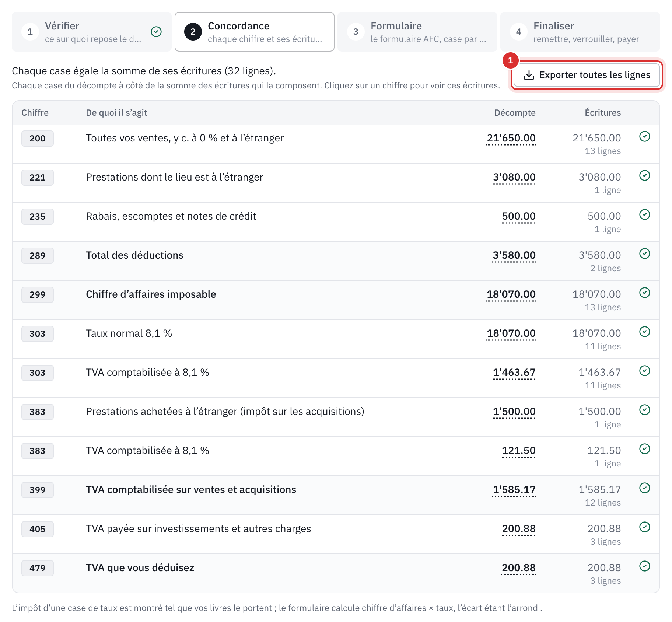Viewport: 672px width, 622px height.
Task: Export all lines with Exporter toutes les lignes
Action: [587, 75]
